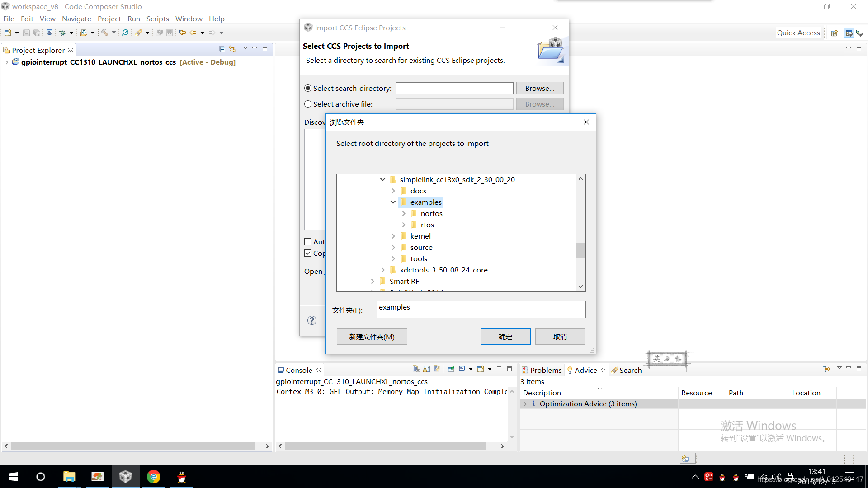This screenshot has width=868, height=488.
Task: Collapse the examples folder
Action: [393, 202]
